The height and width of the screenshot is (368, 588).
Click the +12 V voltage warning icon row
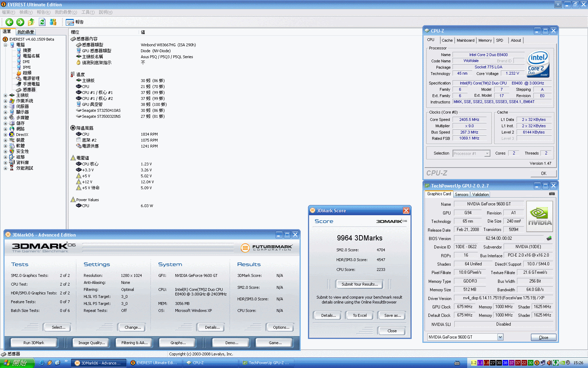115,182
